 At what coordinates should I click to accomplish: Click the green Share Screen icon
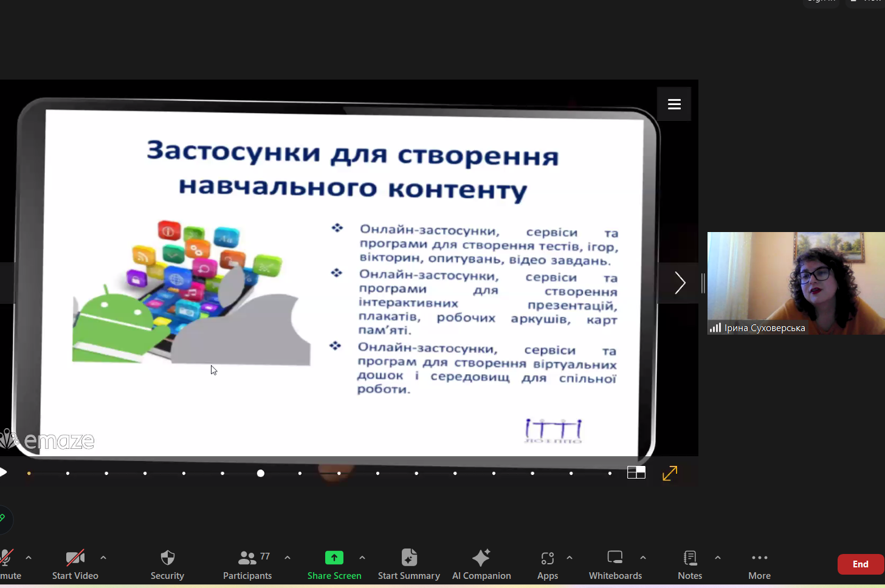tap(334, 558)
